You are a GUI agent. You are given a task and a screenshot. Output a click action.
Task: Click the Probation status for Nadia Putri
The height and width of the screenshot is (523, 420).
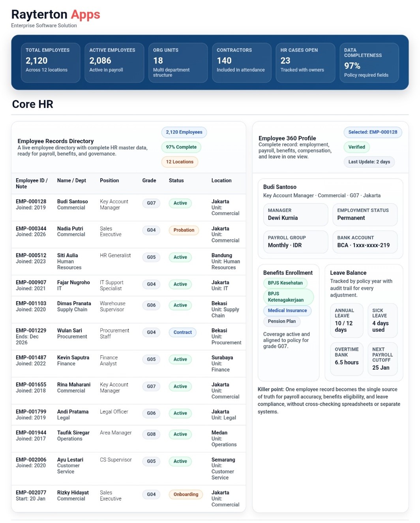click(184, 230)
